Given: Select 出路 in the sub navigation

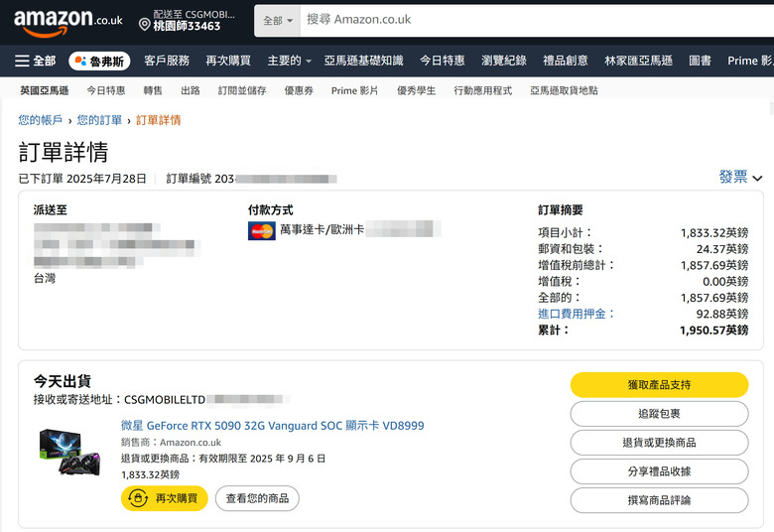Looking at the screenshot, I should pyautogui.click(x=191, y=91).
